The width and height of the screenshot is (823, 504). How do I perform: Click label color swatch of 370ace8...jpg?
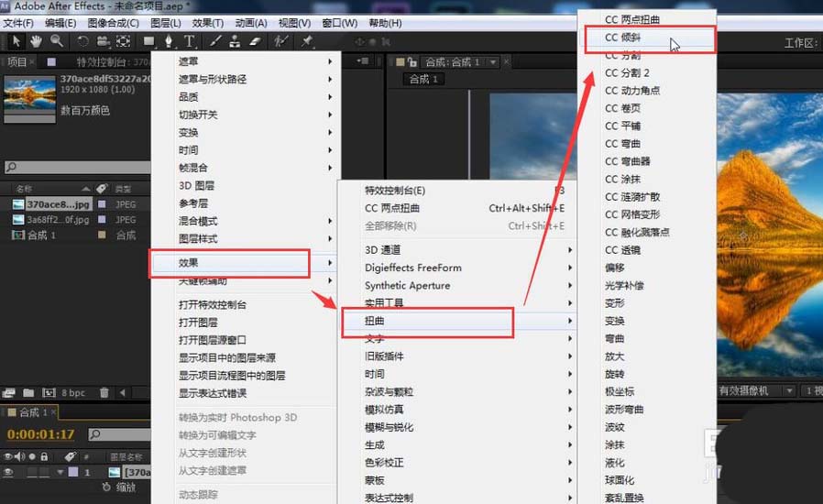pyautogui.click(x=102, y=204)
